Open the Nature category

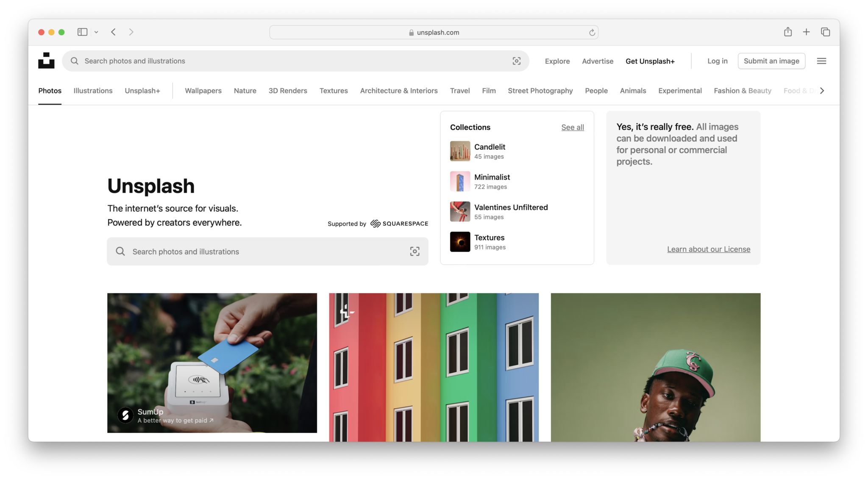[245, 90]
